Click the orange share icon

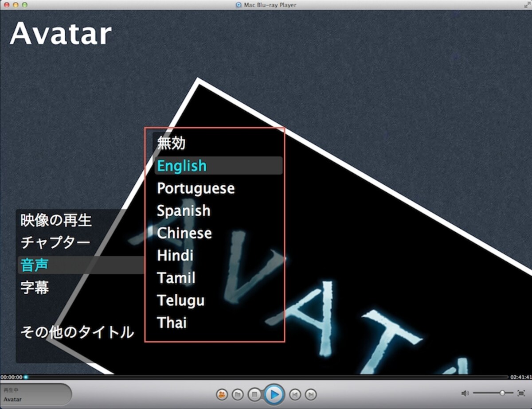point(222,394)
